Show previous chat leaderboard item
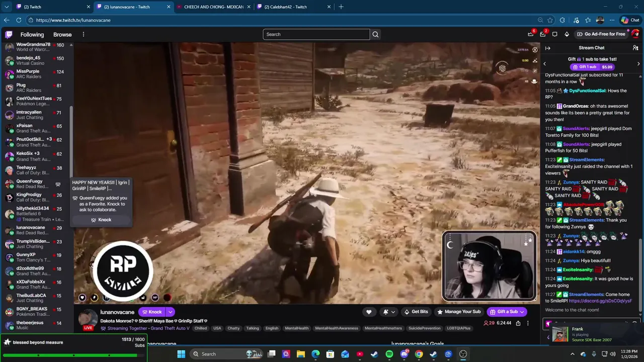This screenshot has height=362, width=644. click(544, 63)
